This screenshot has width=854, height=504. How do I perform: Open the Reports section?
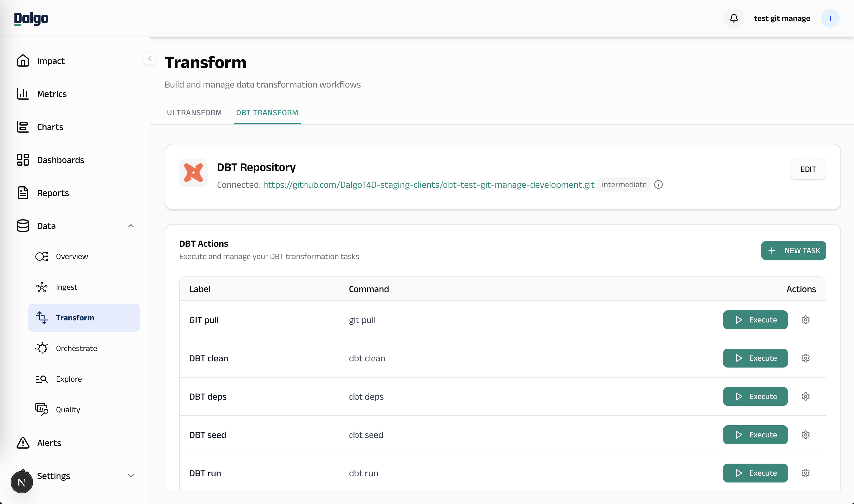53,193
